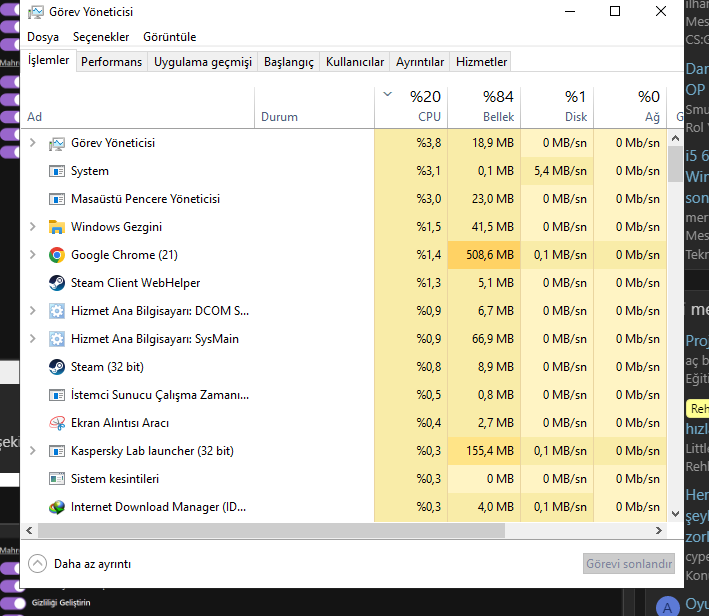
Task: Click the vertical scrollbar down arrow
Action: click(676, 514)
